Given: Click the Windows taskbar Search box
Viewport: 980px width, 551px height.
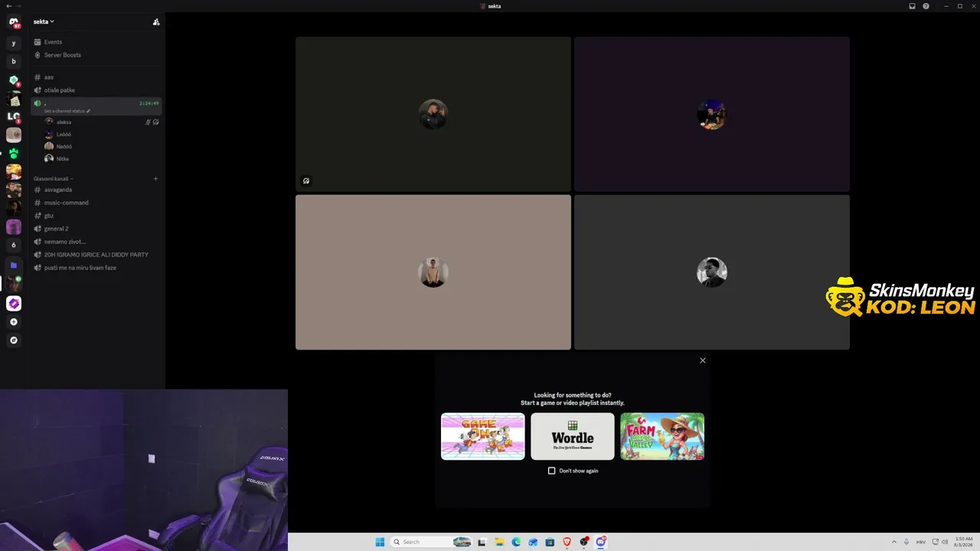Looking at the screenshot, I should 430,542.
